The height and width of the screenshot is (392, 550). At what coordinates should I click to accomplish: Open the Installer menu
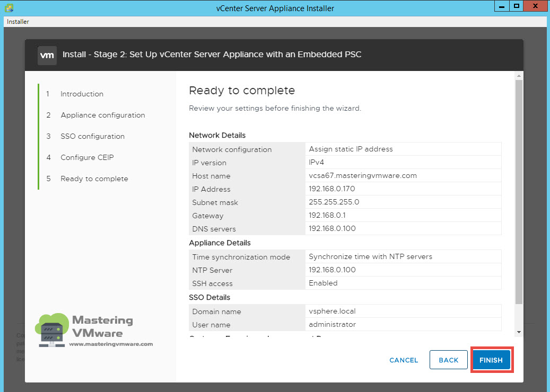pos(18,22)
